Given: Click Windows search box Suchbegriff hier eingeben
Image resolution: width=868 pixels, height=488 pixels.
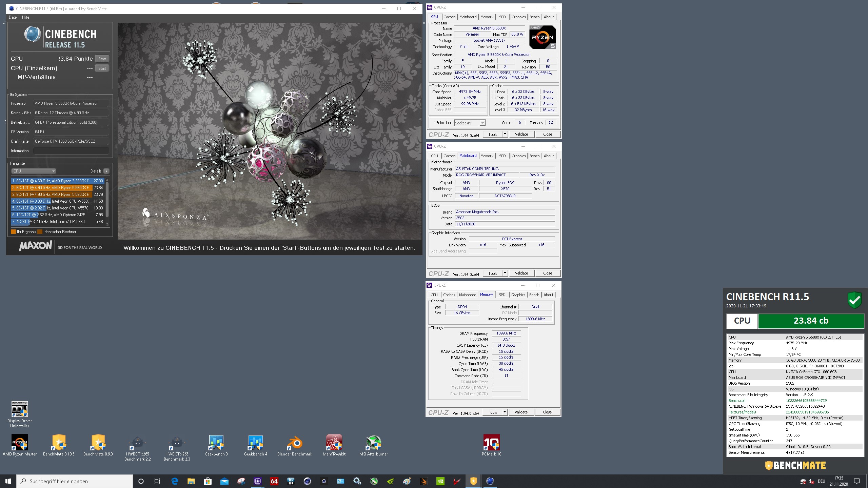Looking at the screenshot, I should point(75,481).
